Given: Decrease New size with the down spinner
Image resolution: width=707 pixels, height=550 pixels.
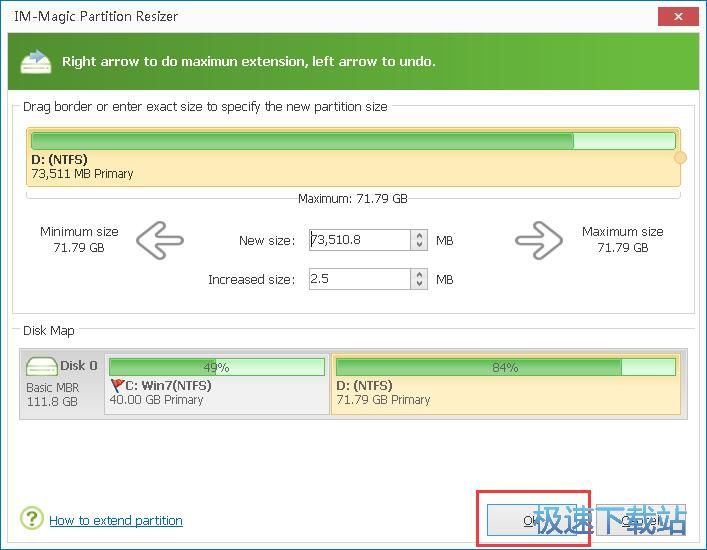Looking at the screenshot, I should click(419, 245).
